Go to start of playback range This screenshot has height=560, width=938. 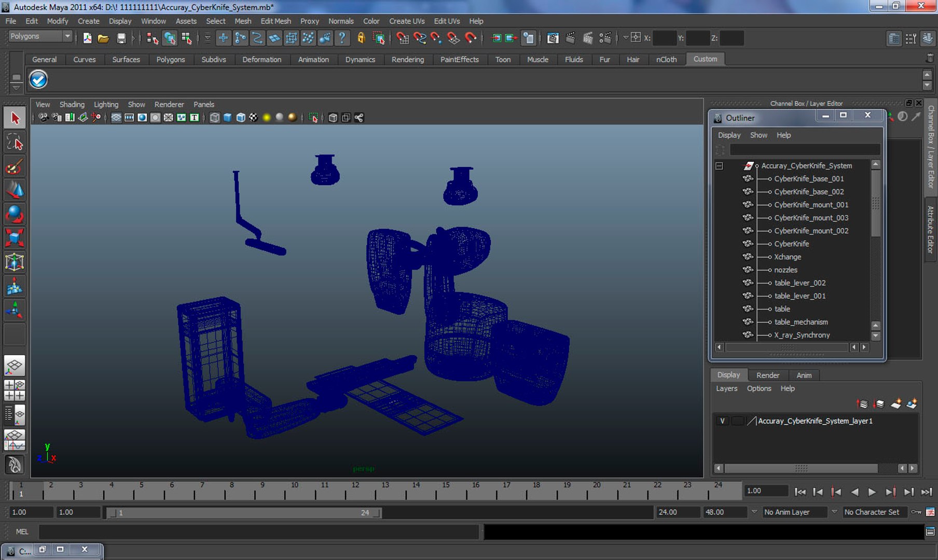pyautogui.click(x=800, y=492)
